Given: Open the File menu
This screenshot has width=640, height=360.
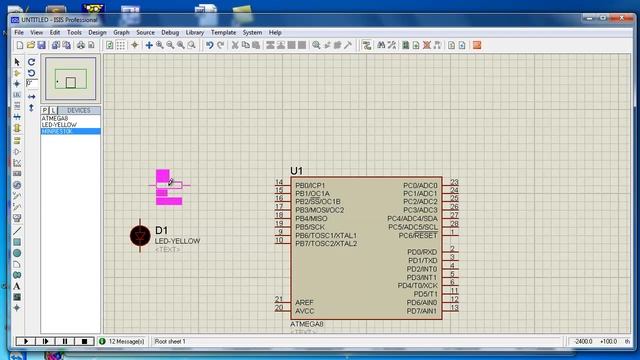Looking at the screenshot, I should click(19, 32).
